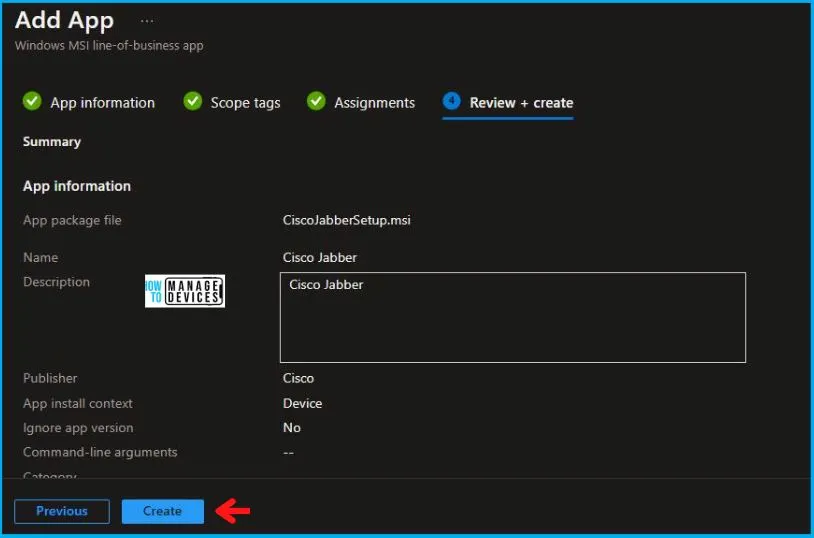The image size is (814, 538).
Task: Click the green check icon for Assignments
Action: 316,101
